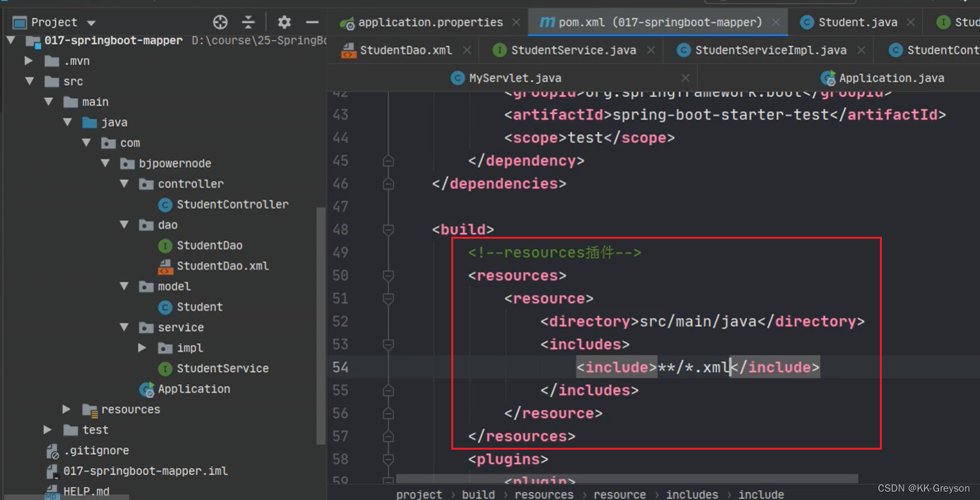Close the StudentService.java tab
The image size is (980, 500).
coord(651,50)
